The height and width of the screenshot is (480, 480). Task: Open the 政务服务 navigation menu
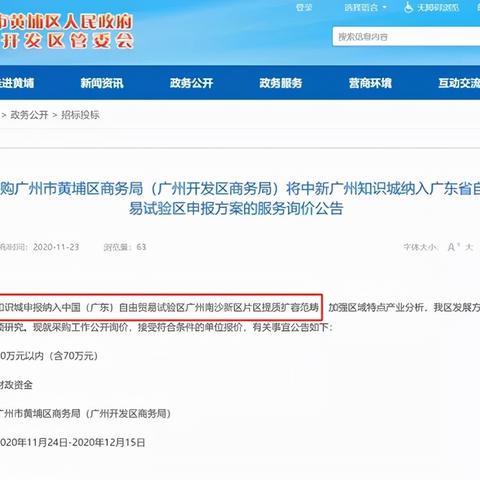coord(281,83)
